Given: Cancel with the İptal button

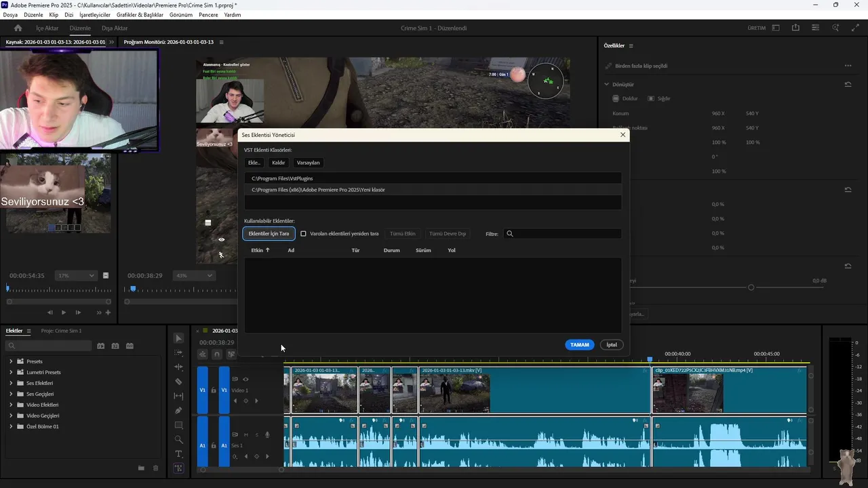Looking at the screenshot, I should pyautogui.click(x=612, y=344).
